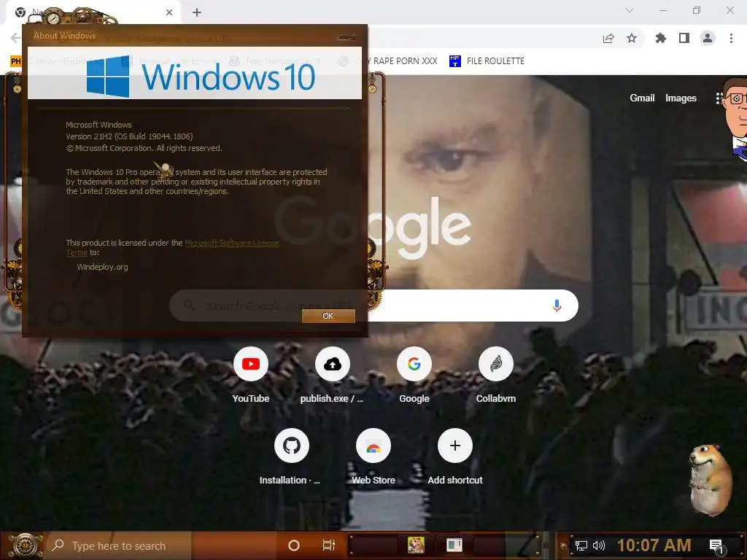The width and height of the screenshot is (747, 560).
Task: Open the Chrome profile avatar
Action: [708, 38]
